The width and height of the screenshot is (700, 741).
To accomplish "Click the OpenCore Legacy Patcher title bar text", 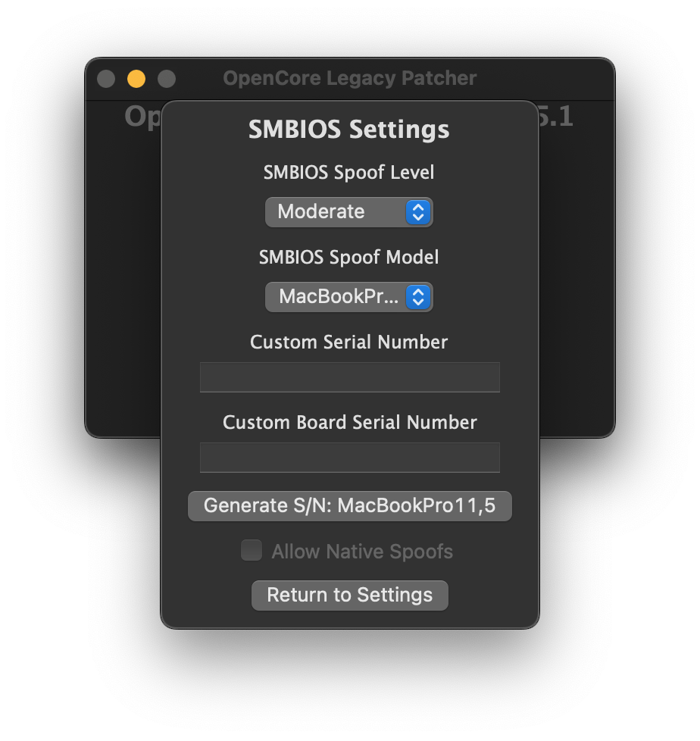I will [349, 79].
